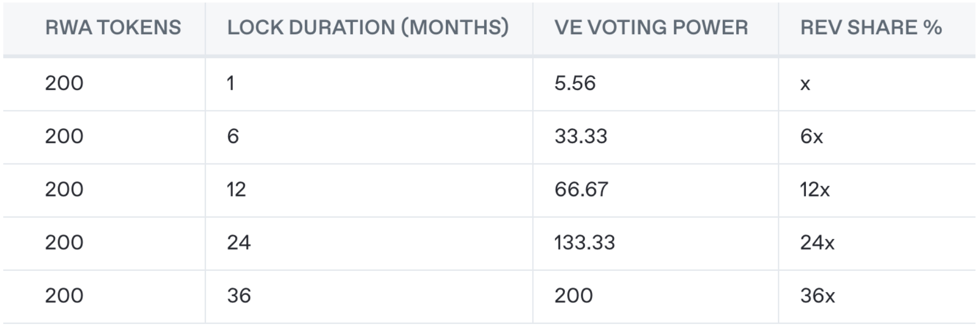Click the REV SHARE % header

coord(871,28)
